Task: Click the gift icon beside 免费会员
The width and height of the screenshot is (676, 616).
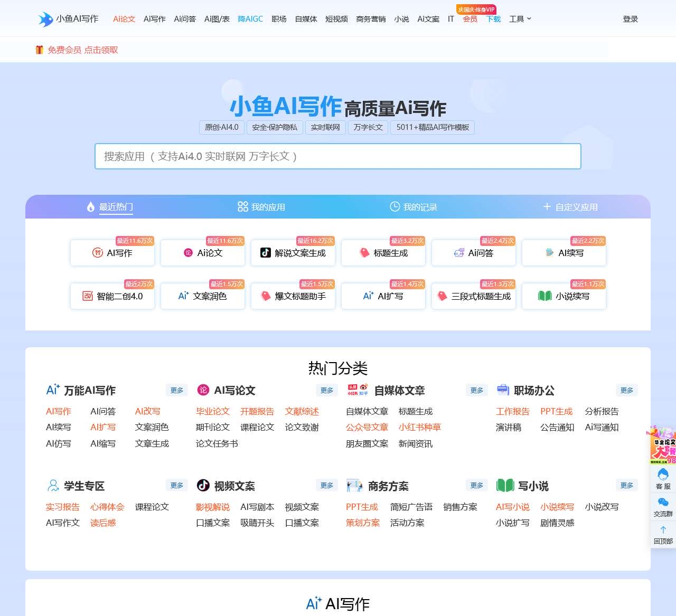Action: (x=39, y=50)
